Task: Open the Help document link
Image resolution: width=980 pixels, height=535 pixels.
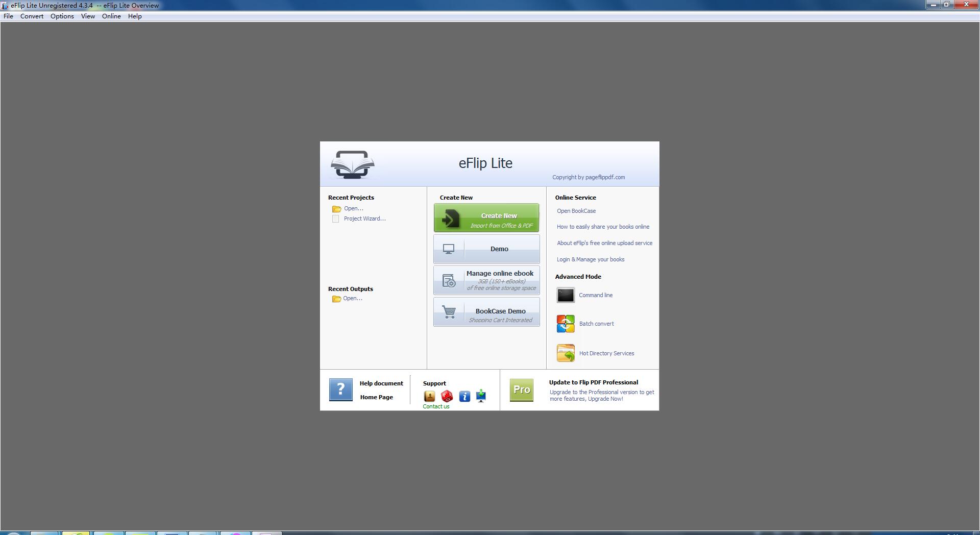Action: pyautogui.click(x=381, y=383)
